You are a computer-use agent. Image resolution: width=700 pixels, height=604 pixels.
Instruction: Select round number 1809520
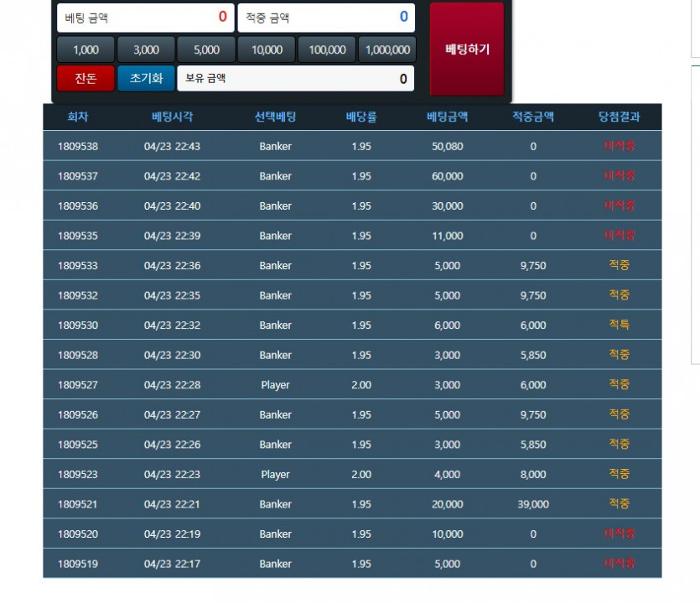tap(78, 534)
